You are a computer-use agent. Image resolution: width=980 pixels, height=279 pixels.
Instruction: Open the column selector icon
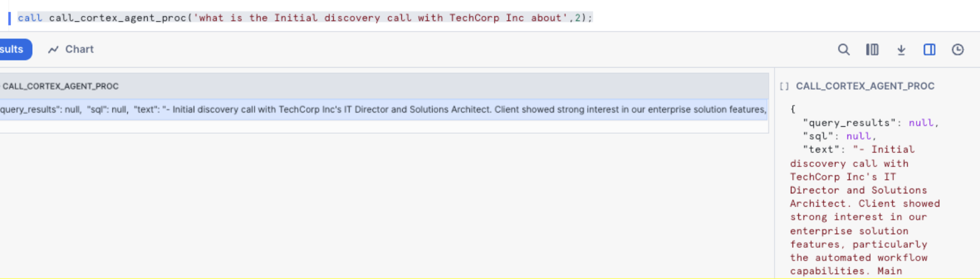click(872, 50)
